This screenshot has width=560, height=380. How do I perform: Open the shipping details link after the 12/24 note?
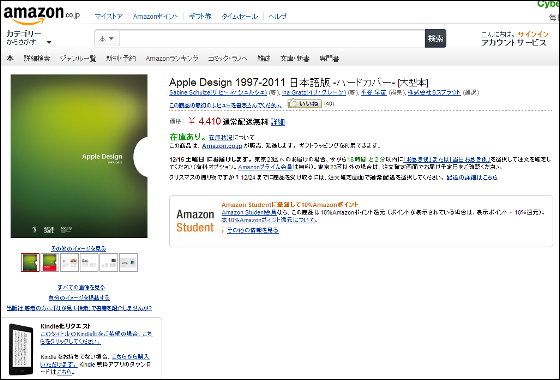tap(472, 178)
